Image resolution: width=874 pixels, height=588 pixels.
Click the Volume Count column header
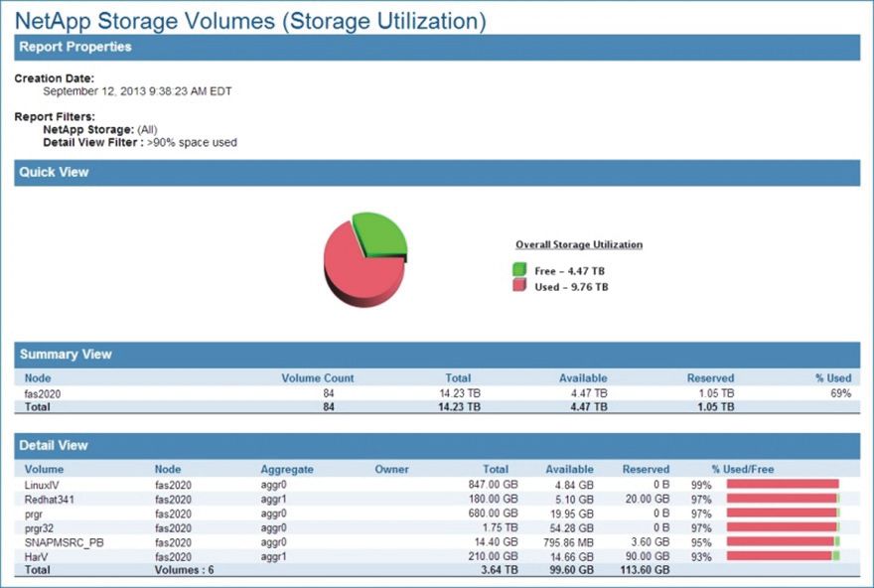tap(317, 377)
